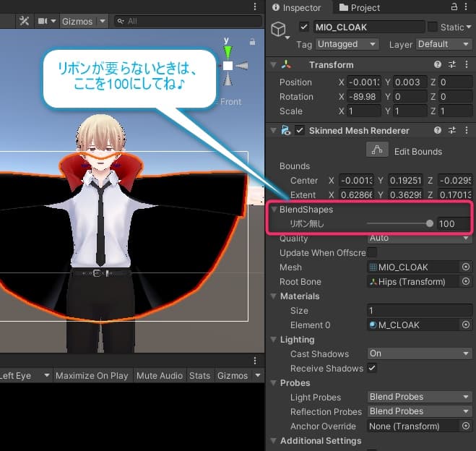Viewport: 476px width, 451px height.
Task: Collapse the Materials section
Action: 273,296
